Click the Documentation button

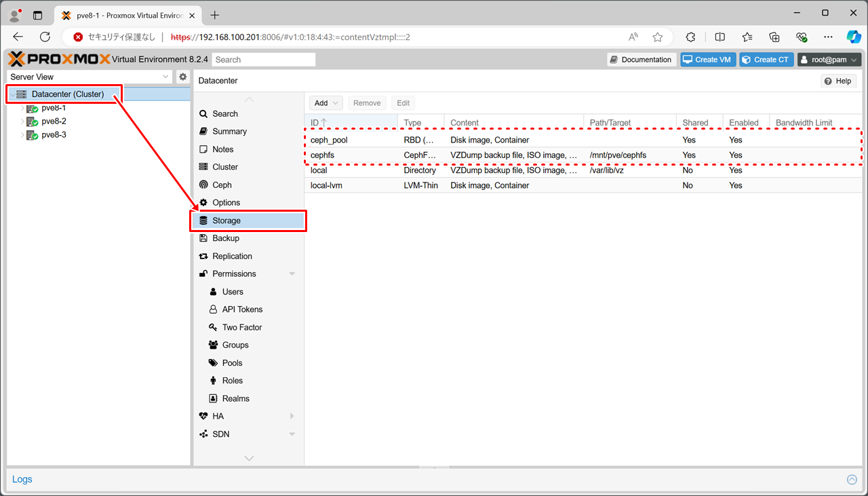point(641,60)
